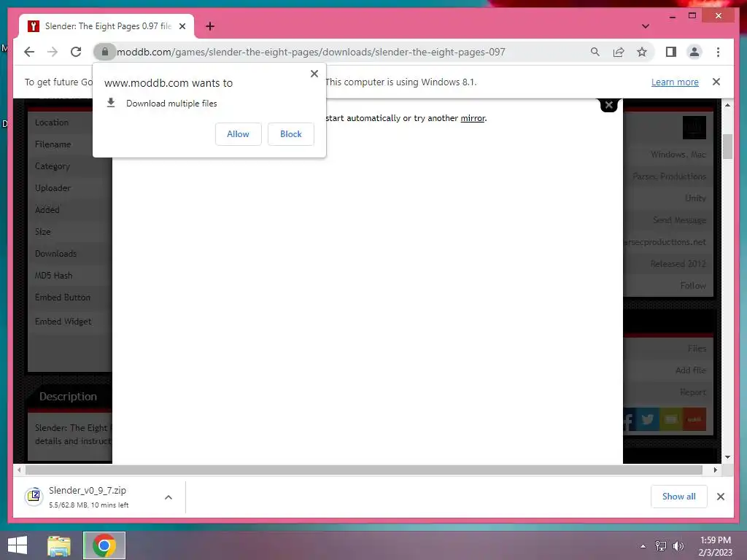The width and height of the screenshot is (747, 560).
Task: Click the horizontal scrollbar right arrow
Action: click(715, 470)
